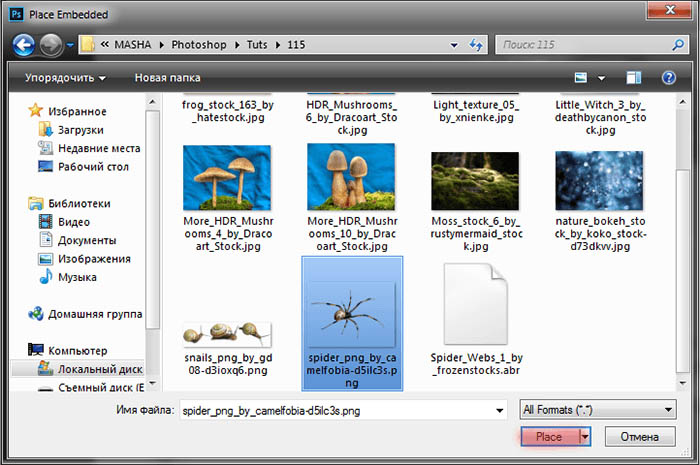Click the monitor icon beside Компьютер
Screen dimensions: 700x465
pyautogui.click(x=36, y=349)
